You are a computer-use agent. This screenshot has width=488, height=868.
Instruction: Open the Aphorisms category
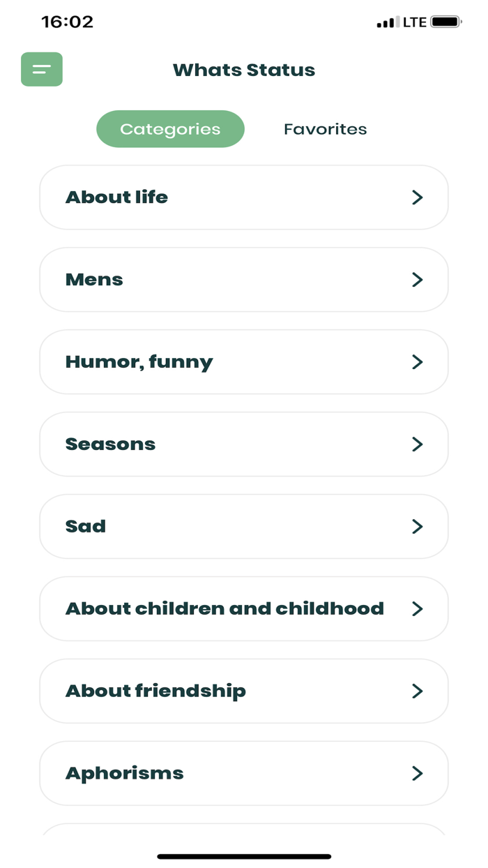point(244,773)
